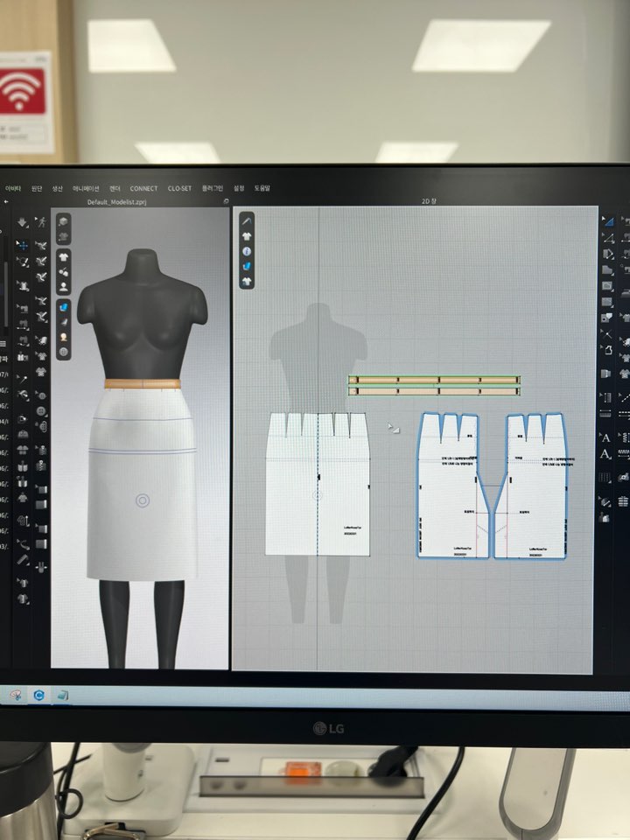
Task: Click the Simulate down-arrow icon
Action: [x=23, y=223]
